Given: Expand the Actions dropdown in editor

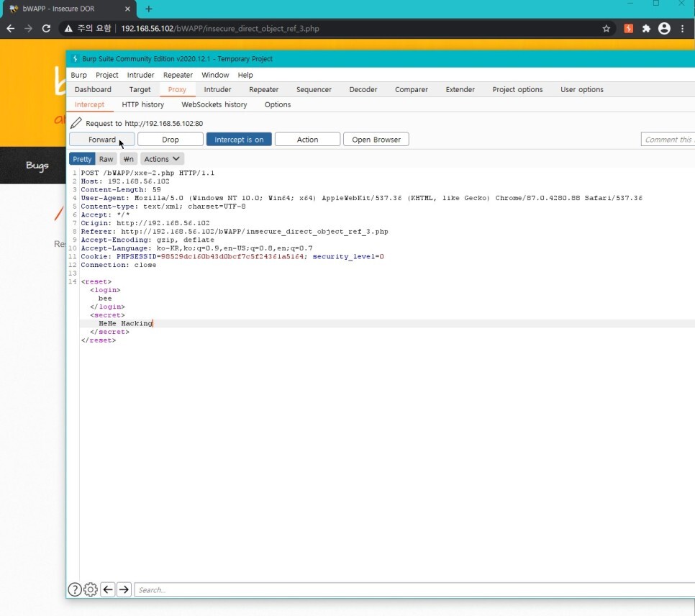Looking at the screenshot, I should [162, 159].
